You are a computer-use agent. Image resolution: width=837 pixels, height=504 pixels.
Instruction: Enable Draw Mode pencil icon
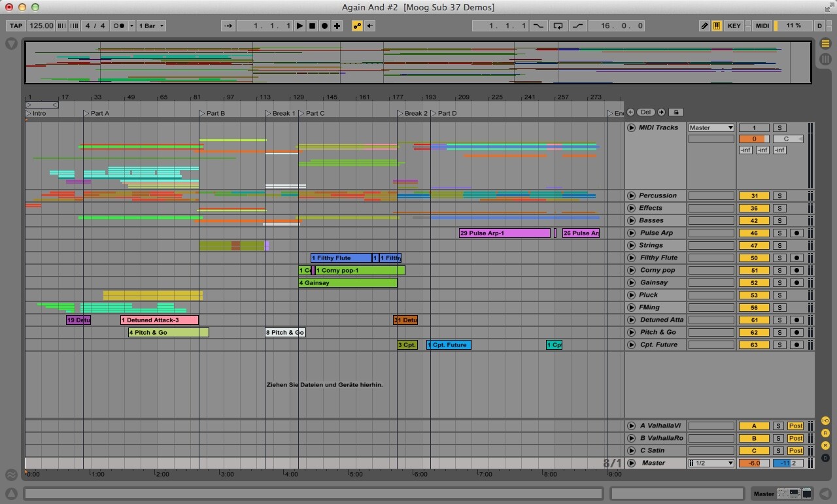pyautogui.click(x=704, y=26)
